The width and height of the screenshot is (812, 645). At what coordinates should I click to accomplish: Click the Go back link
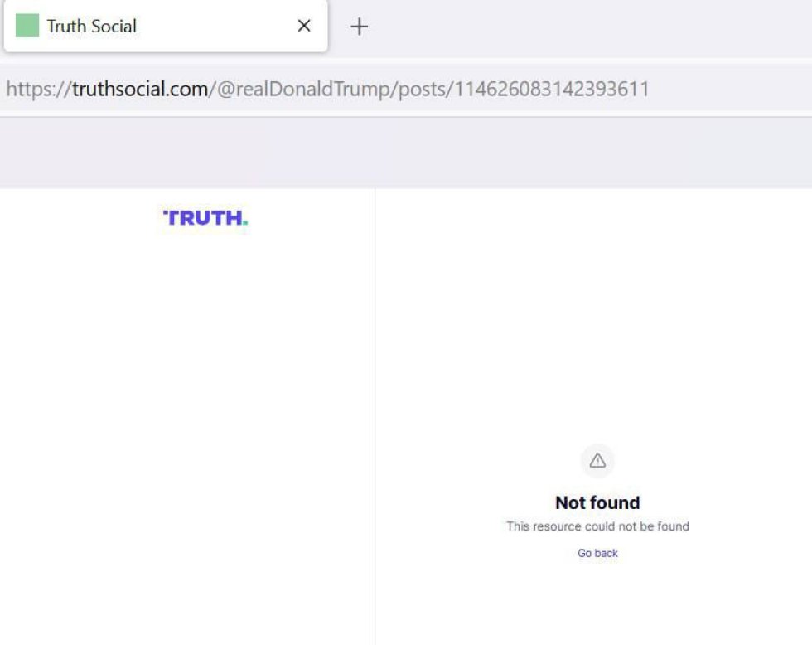point(597,553)
